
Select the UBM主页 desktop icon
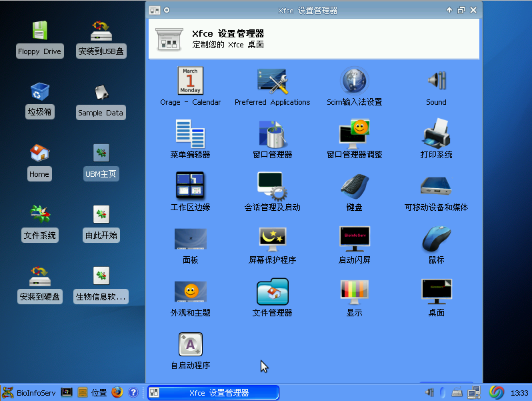101,162
